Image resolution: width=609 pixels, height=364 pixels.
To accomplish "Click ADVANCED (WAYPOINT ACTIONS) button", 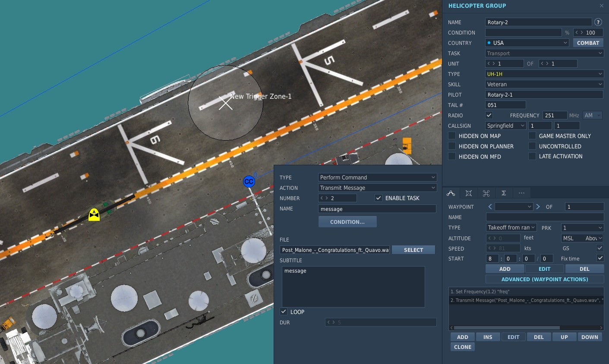I will tap(545, 279).
